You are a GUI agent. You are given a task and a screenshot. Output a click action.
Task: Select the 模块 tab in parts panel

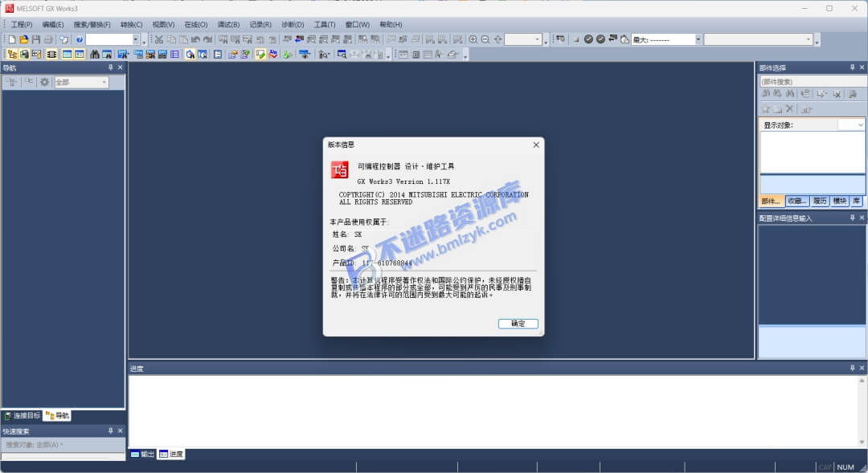coord(840,201)
